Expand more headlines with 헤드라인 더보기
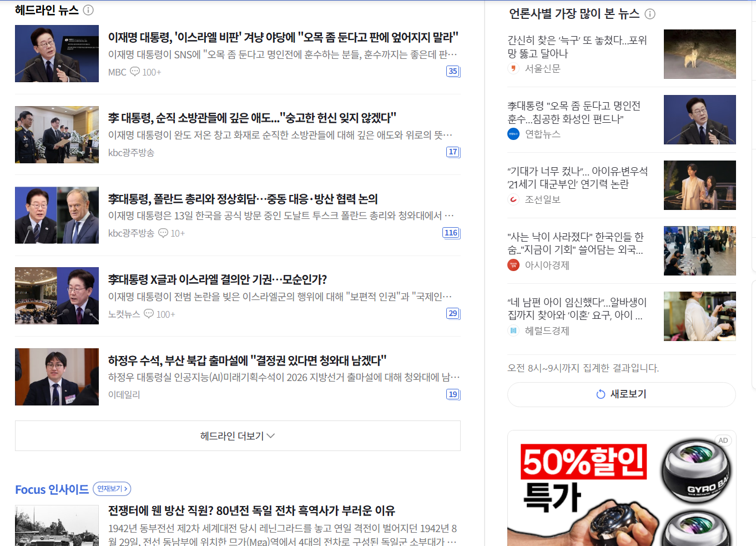 click(238, 436)
